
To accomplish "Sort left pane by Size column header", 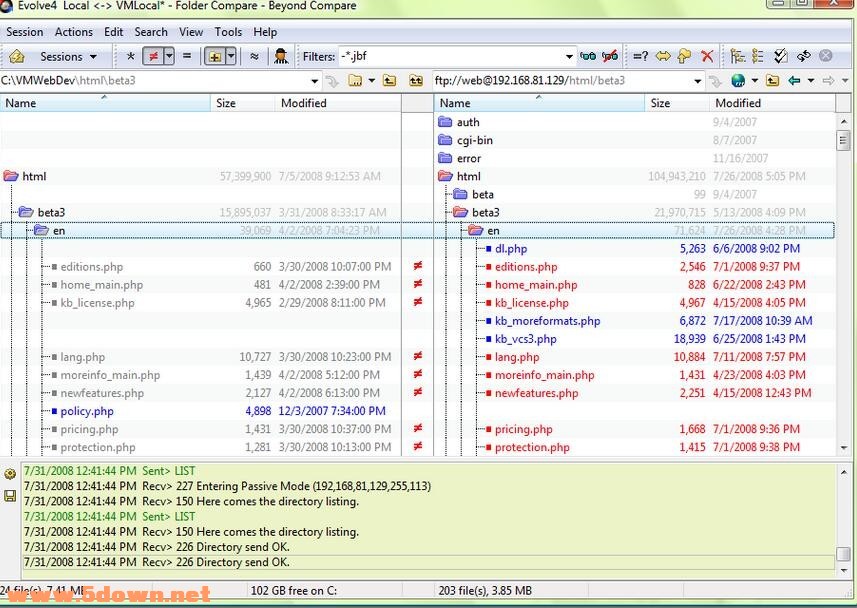I will (x=243, y=103).
